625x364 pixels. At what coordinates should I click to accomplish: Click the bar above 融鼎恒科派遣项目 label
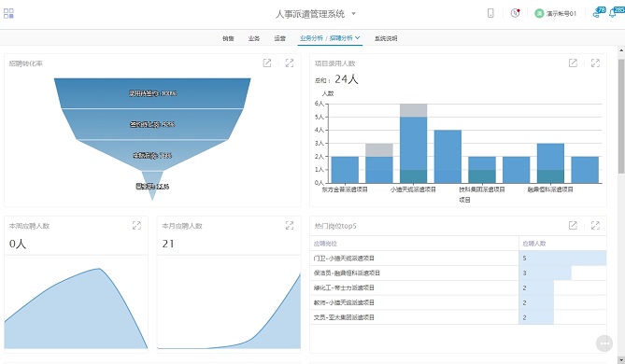coord(550,163)
